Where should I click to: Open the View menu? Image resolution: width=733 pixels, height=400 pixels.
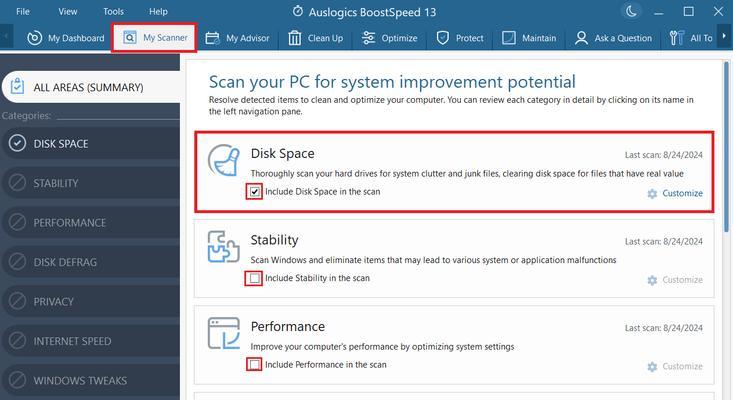point(68,12)
